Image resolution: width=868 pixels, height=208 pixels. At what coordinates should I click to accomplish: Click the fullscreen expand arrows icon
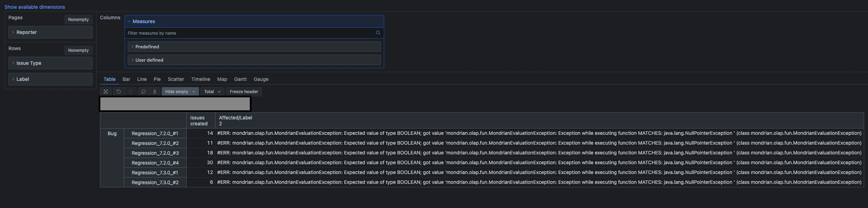point(106,92)
